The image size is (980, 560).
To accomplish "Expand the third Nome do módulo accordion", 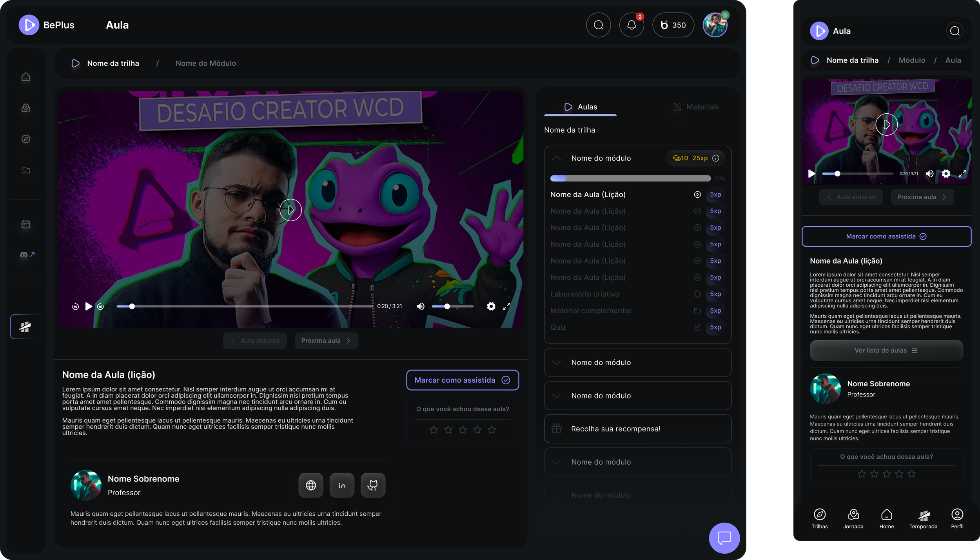I will point(637,396).
